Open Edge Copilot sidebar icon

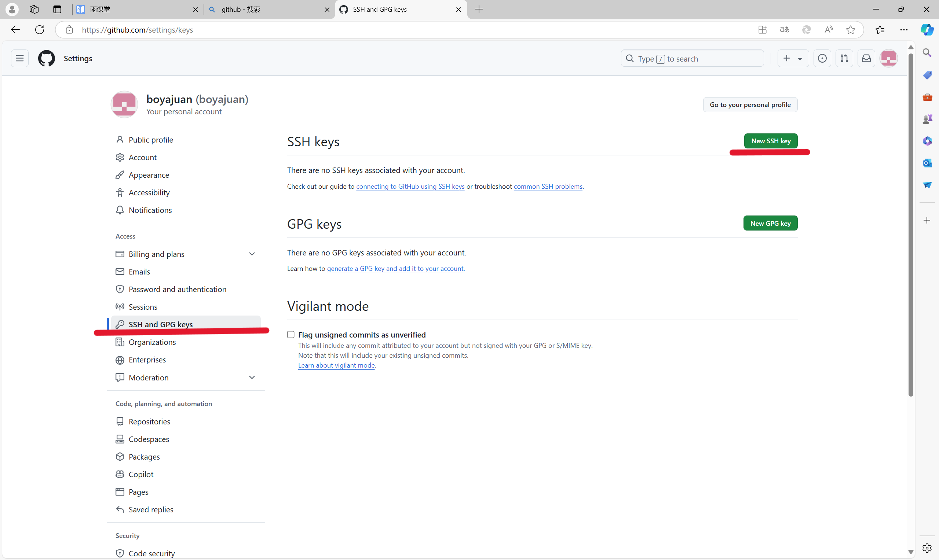pos(927,30)
